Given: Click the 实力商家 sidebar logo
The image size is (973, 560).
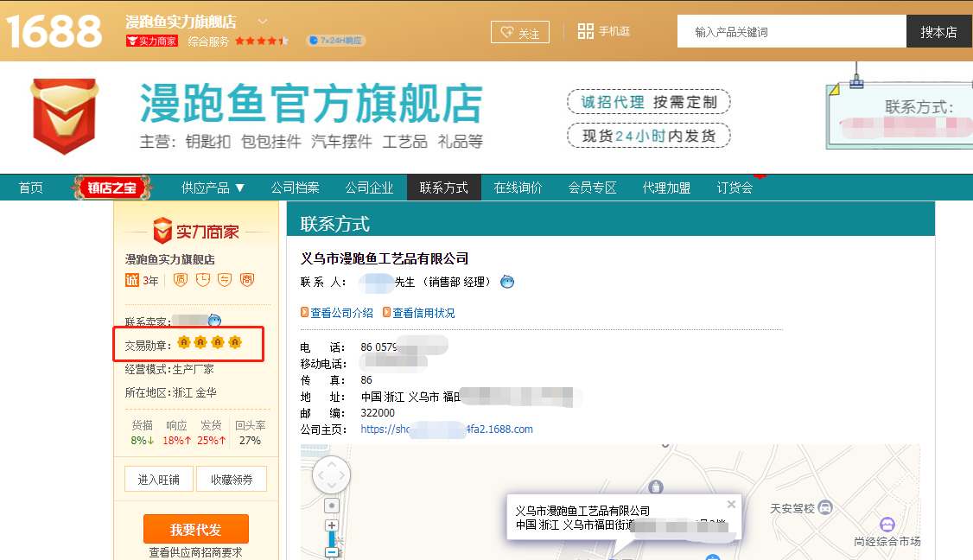Looking at the screenshot, I should 196,231.
